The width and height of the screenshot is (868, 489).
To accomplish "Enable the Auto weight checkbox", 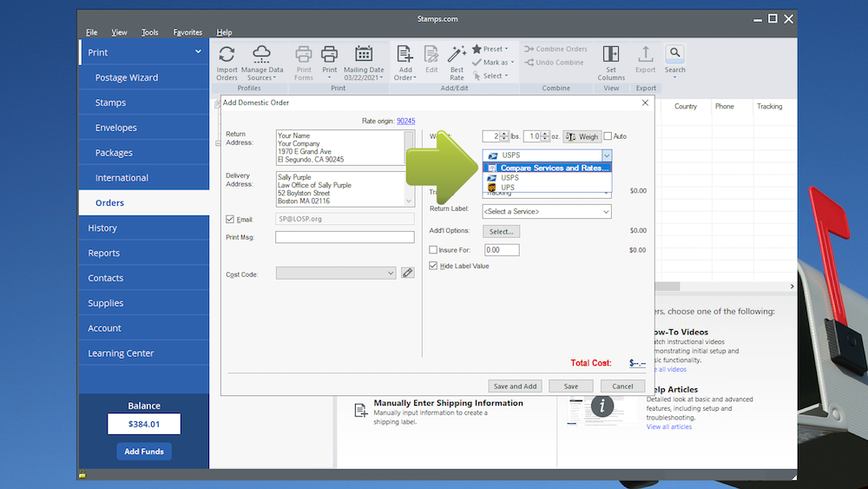I will point(608,136).
